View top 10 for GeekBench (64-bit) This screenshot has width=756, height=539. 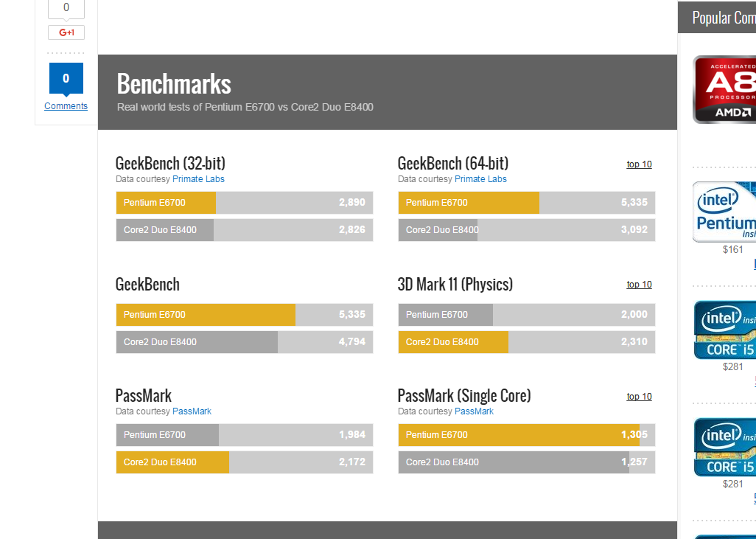639,164
